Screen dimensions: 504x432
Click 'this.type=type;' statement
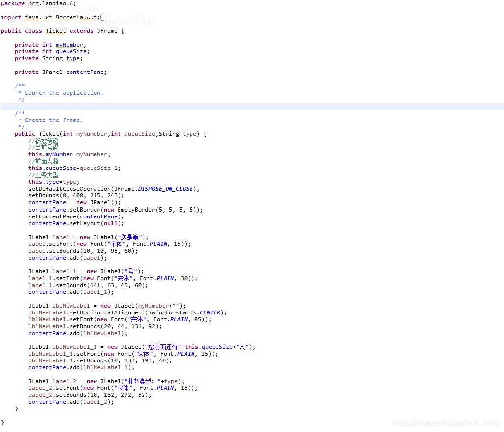54,182
